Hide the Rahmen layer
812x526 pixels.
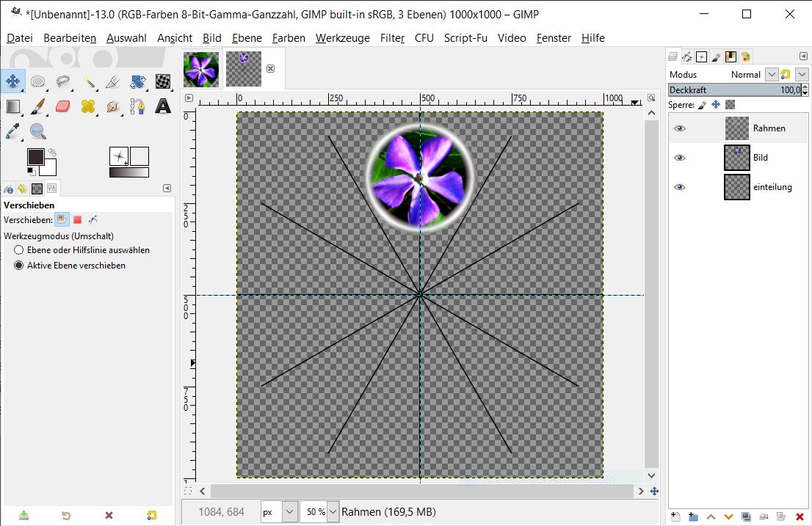[x=679, y=128]
